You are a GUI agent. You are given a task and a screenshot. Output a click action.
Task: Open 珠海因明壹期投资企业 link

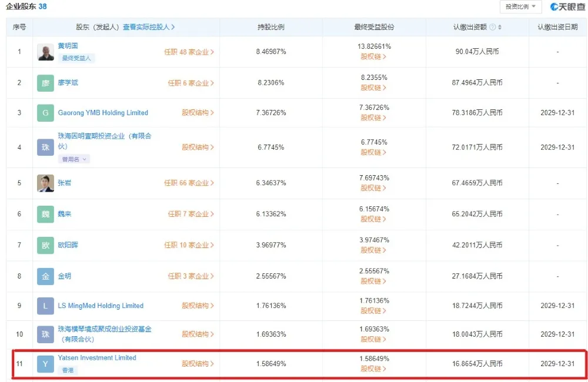click(104, 141)
